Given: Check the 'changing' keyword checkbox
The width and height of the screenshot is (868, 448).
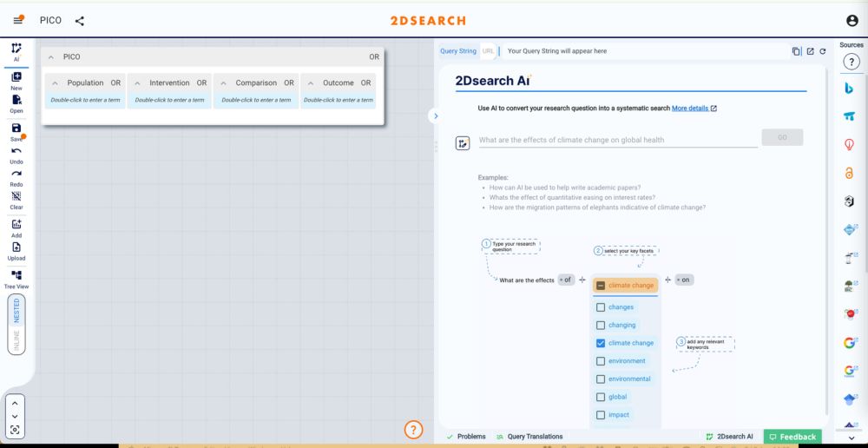Looking at the screenshot, I should [x=600, y=325].
